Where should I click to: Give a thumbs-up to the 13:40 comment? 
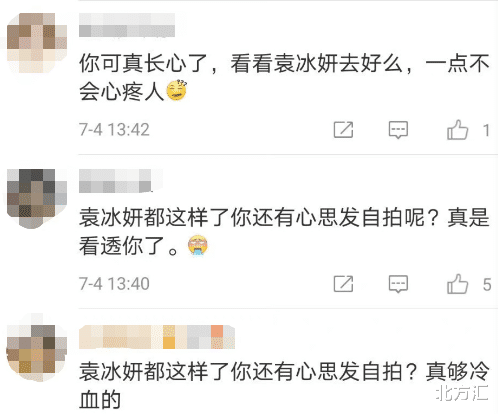pyautogui.click(x=457, y=284)
